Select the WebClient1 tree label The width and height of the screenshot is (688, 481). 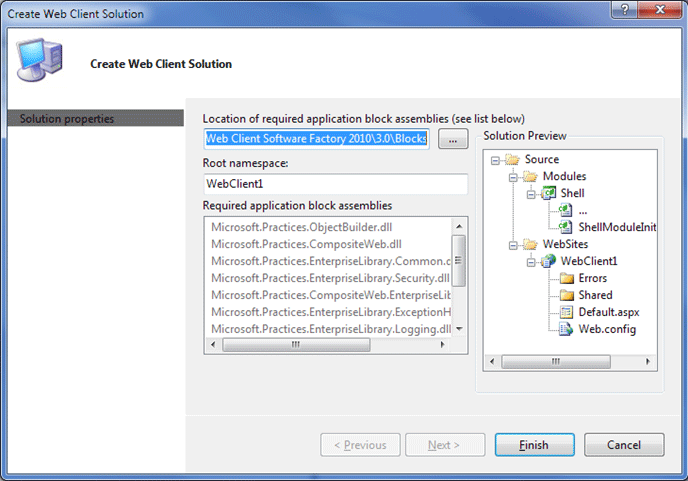click(589, 261)
